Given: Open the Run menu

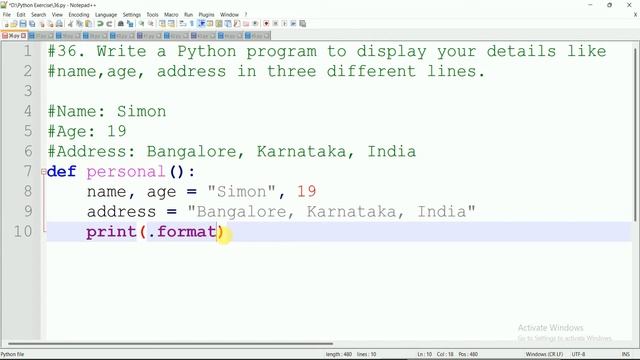Looking at the screenshot, I should 188,14.
